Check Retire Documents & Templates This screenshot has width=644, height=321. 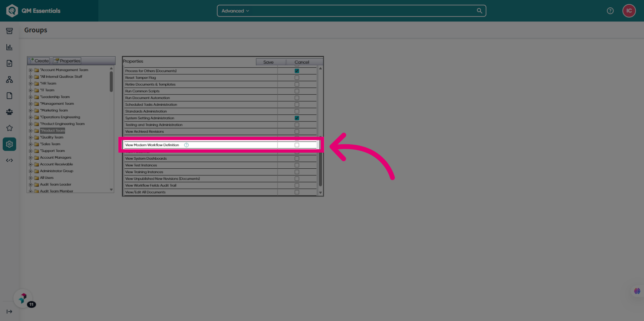click(x=297, y=84)
